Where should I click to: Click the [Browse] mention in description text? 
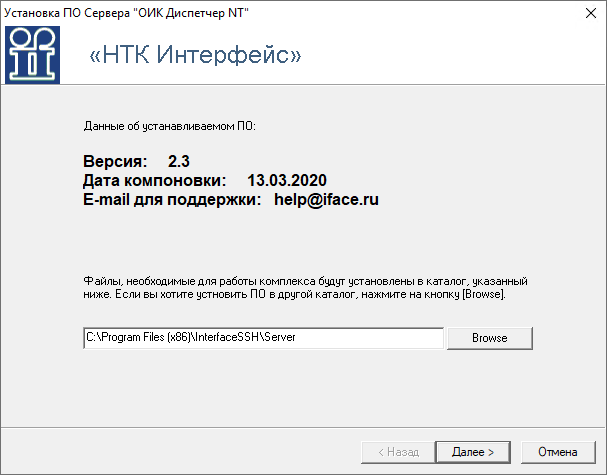pos(484,294)
